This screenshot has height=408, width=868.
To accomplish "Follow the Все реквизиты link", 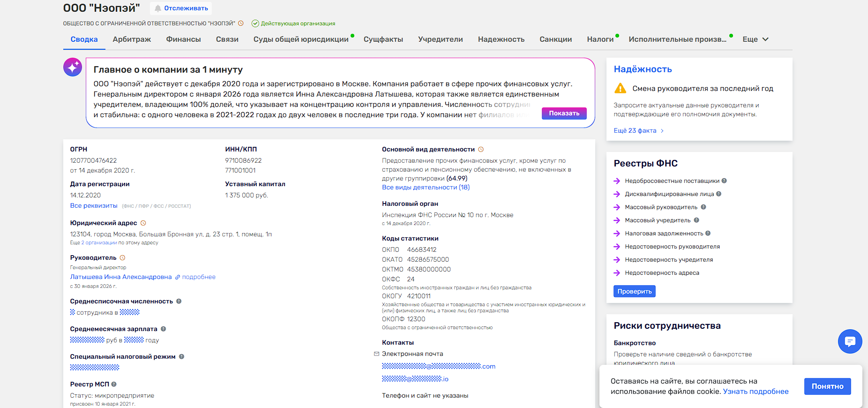I will pyautogui.click(x=94, y=206).
